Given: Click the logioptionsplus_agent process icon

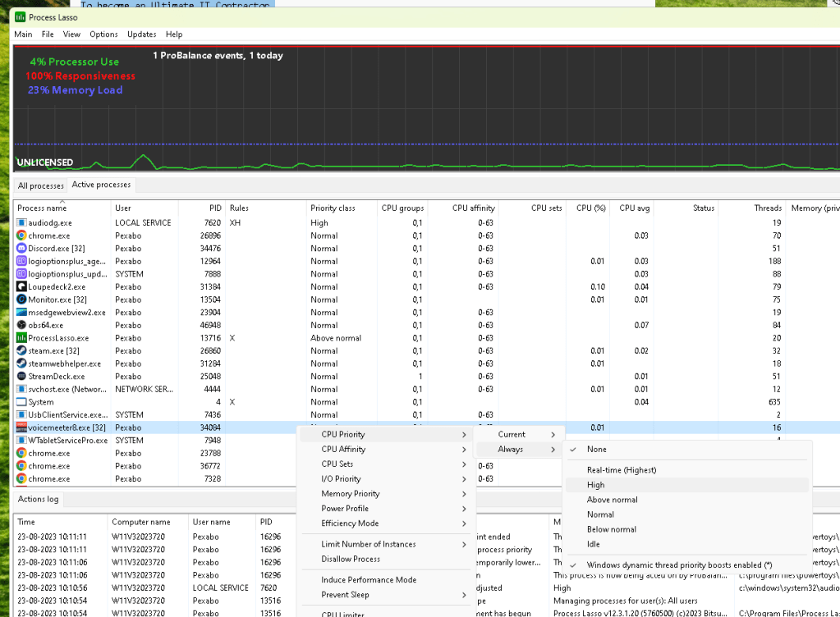Looking at the screenshot, I should click(21, 261).
